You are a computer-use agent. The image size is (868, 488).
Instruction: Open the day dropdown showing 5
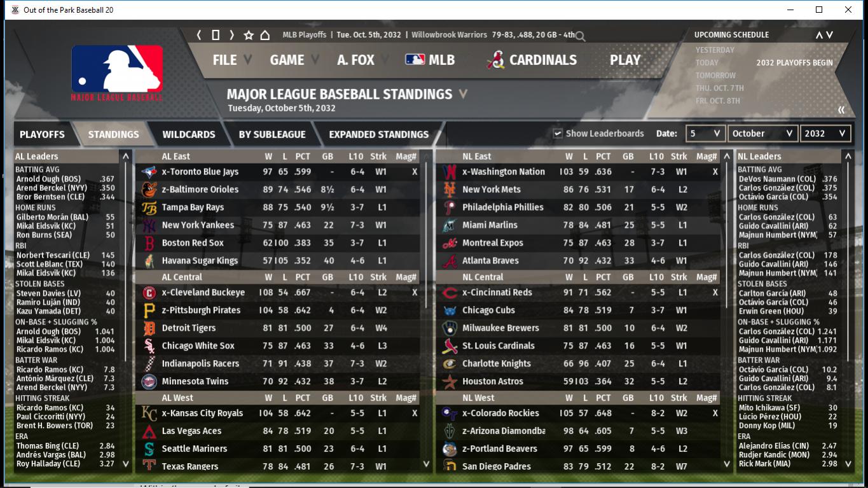[x=705, y=134]
